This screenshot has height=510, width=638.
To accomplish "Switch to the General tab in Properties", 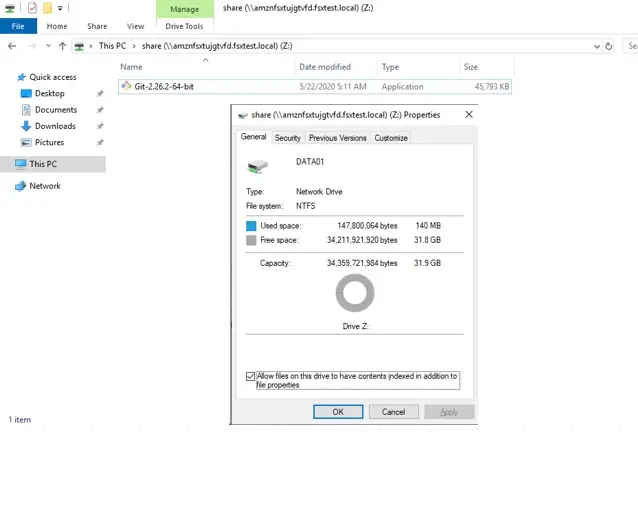I will [x=253, y=137].
